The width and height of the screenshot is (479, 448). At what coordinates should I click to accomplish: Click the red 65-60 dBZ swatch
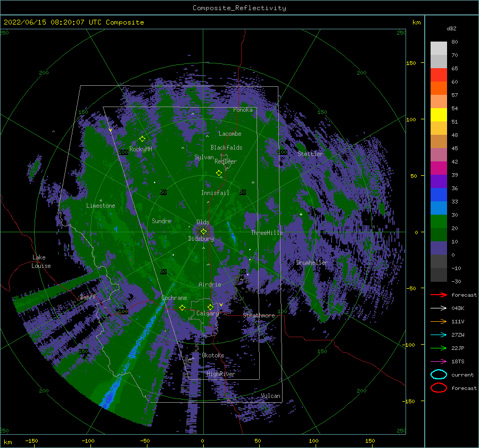tap(439, 75)
